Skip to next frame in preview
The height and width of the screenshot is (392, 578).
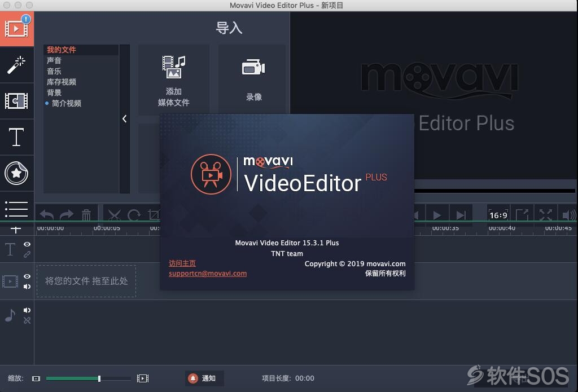pos(461,215)
